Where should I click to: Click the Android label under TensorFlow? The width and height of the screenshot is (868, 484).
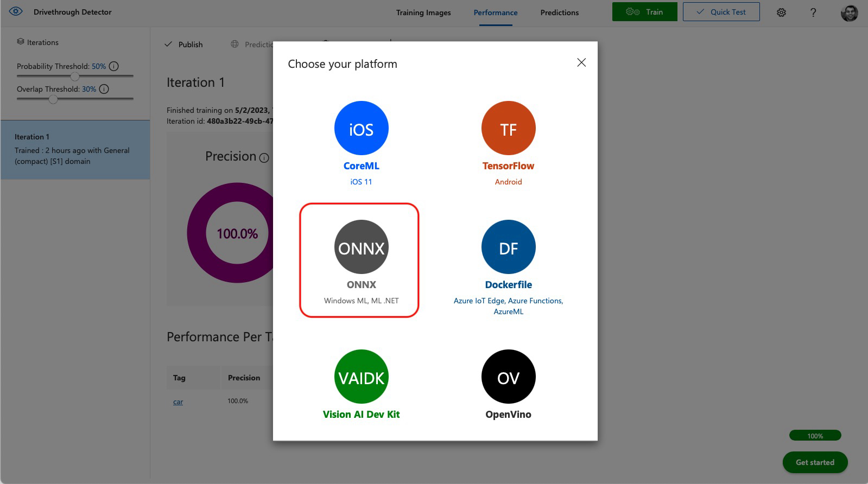click(x=508, y=182)
